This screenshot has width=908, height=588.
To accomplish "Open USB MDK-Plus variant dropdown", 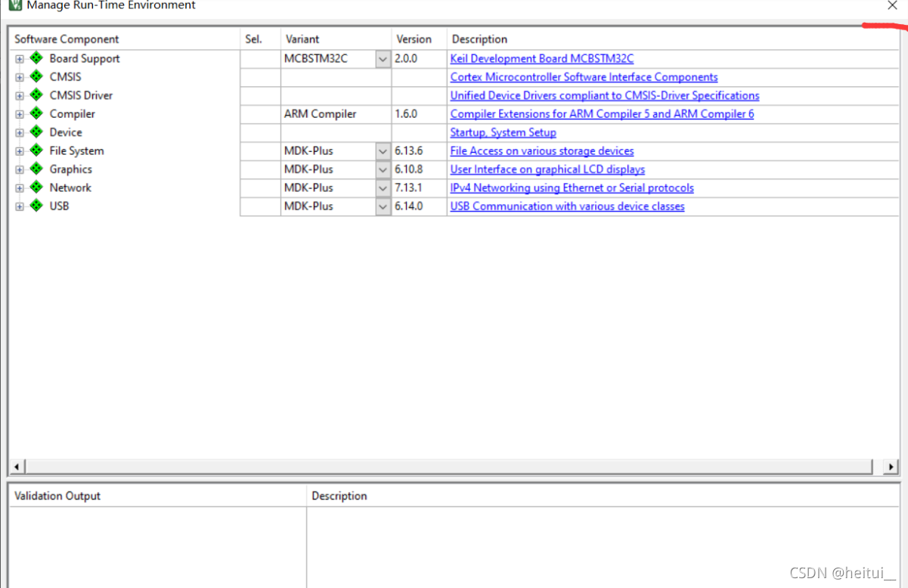I will point(383,206).
